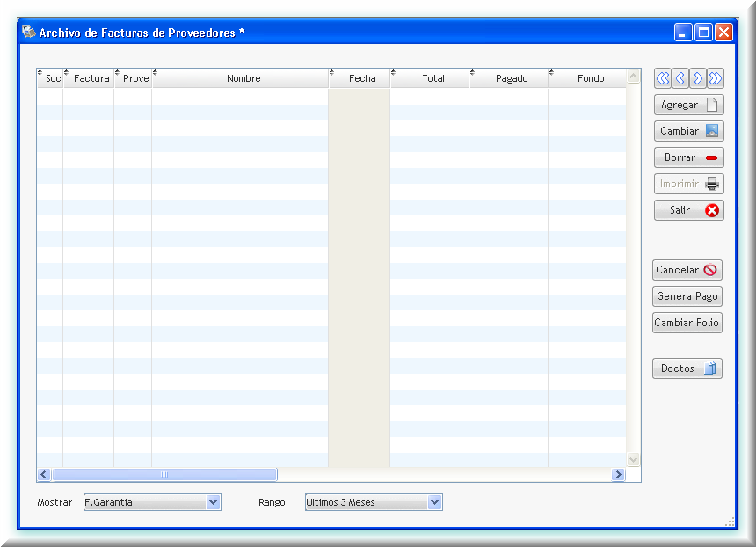Click the horizontal scrollbar left arrow
The image size is (756, 547).
coord(44,475)
